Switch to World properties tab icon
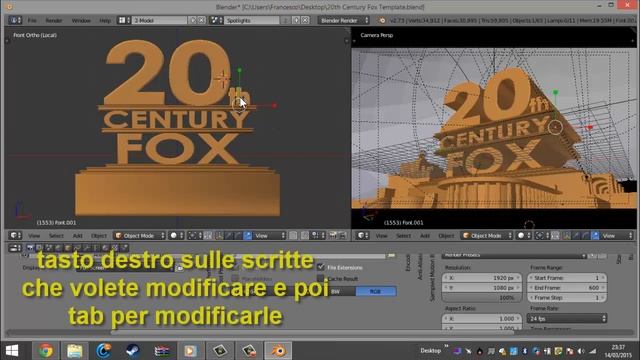The image size is (640, 360). pos(58,248)
